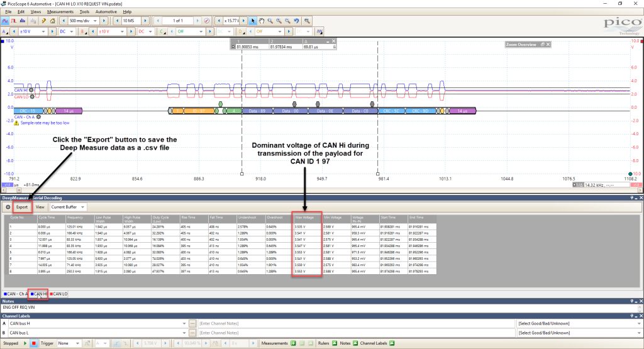Toggle the Rulers legend button
The width and height of the screenshot is (644, 349).
coord(335,343)
